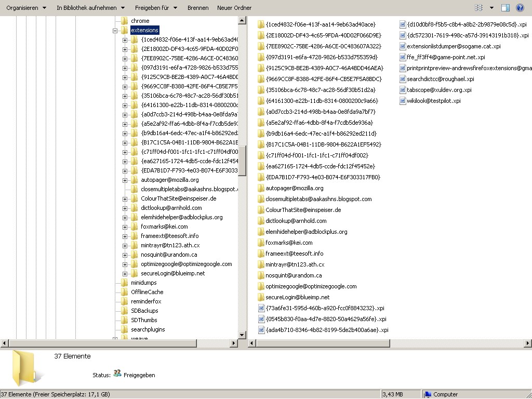The image size is (532, 399).
Task: Expand nosquint@urandom.ca tree node
Action: point(125,255)
